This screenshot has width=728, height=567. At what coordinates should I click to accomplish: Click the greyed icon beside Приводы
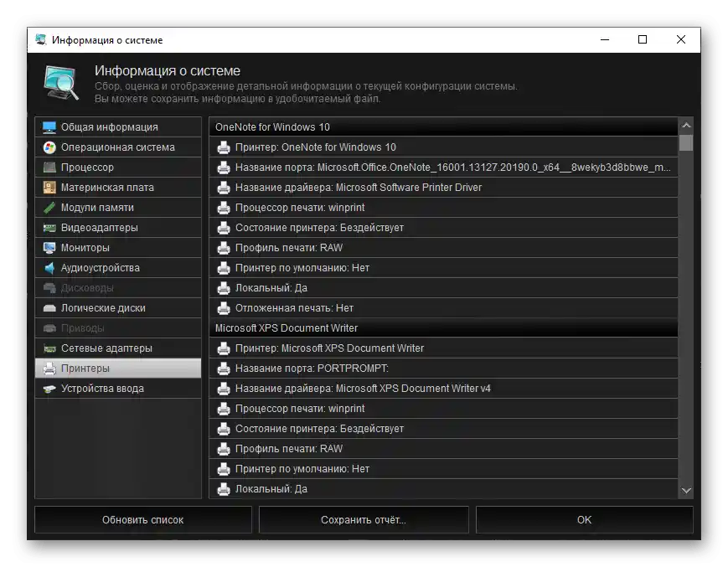[49, 328]
